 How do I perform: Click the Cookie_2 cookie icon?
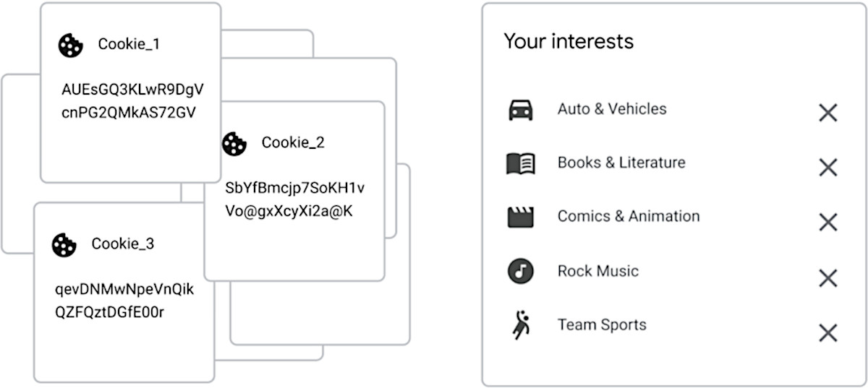(x=234, y=143)
